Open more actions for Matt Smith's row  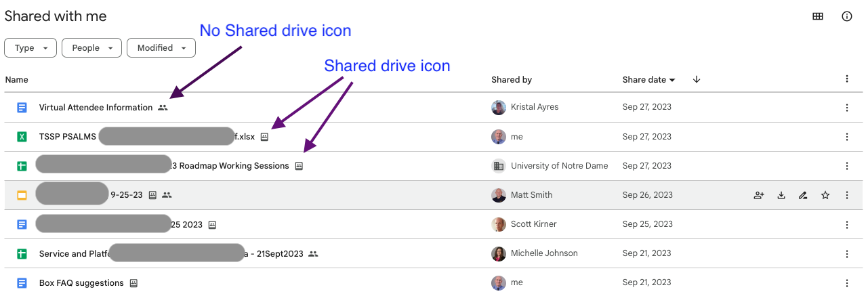(847, 195)
